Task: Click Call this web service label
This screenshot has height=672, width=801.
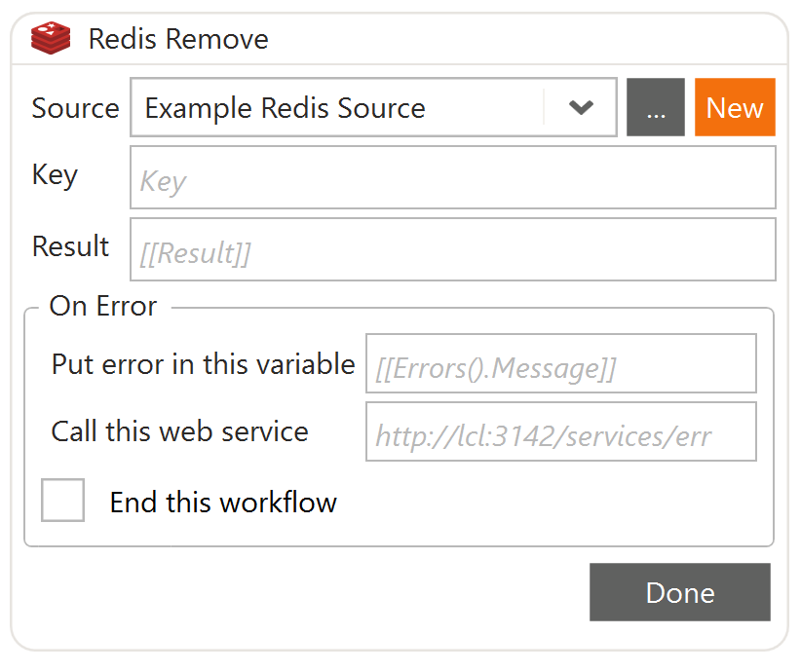Action: tap(180, 431)
